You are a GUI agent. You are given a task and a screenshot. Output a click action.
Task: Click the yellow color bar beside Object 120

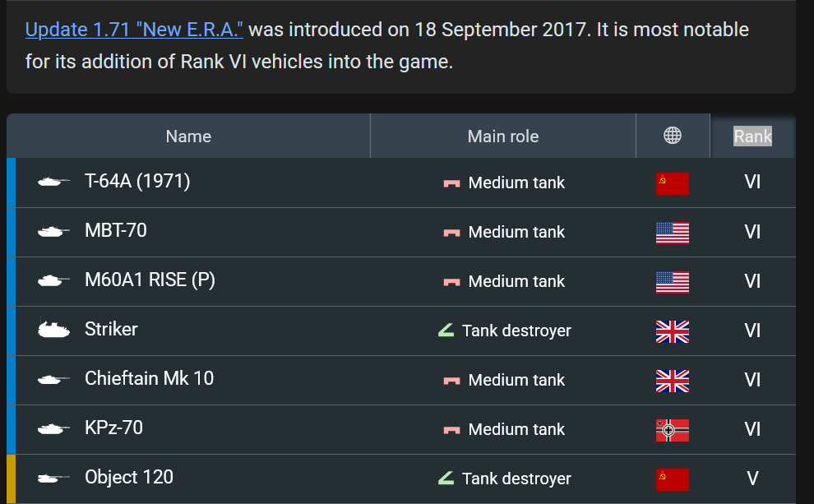[x=11, y=479]
